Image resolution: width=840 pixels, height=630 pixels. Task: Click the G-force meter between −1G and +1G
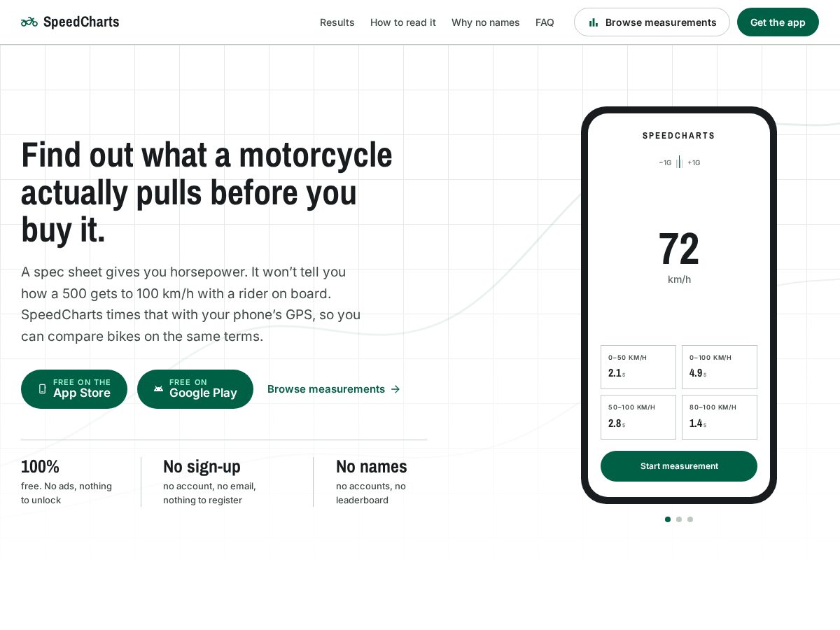pos(679,162)
